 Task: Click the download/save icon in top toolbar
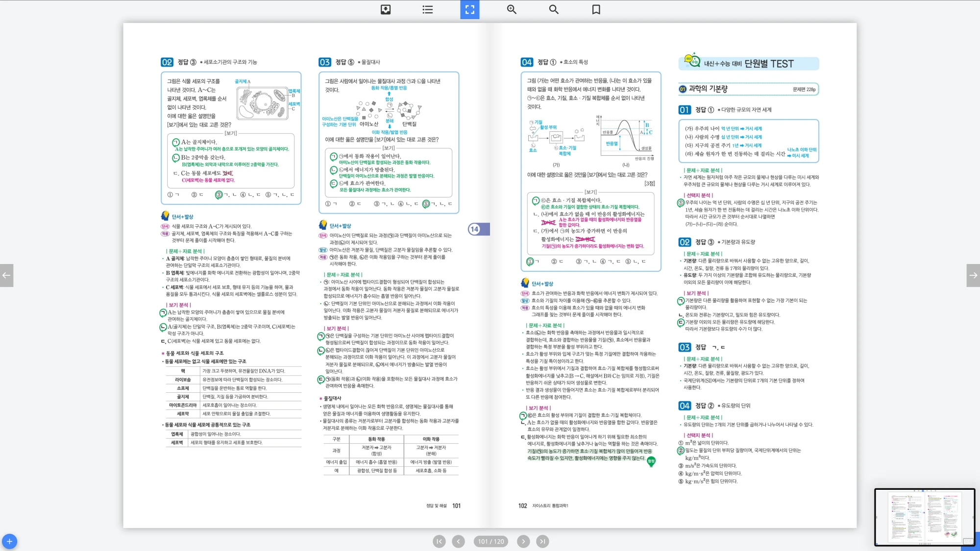(386, 9)
